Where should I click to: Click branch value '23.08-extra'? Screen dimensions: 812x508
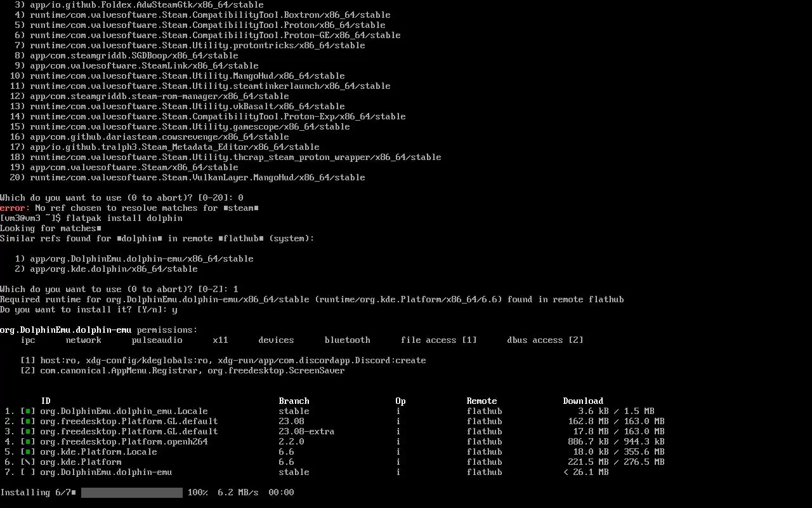pyautogui.click(x=307, y=432)
